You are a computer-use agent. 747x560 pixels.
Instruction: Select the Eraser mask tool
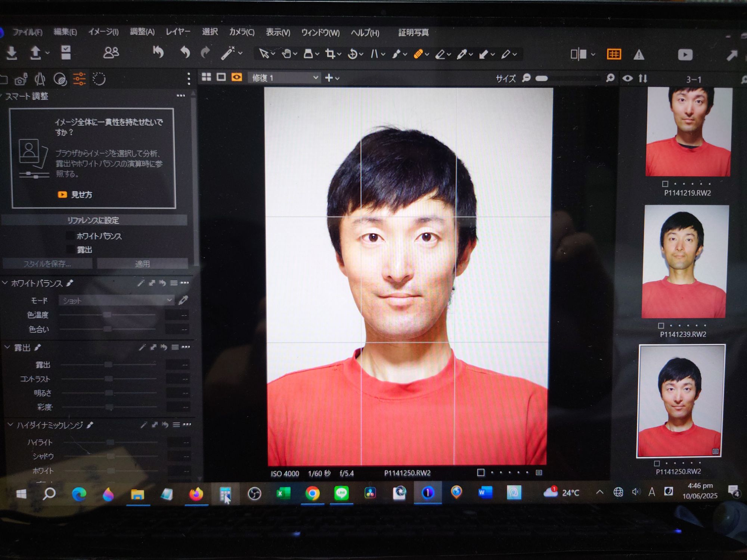(x=440, y=55)
